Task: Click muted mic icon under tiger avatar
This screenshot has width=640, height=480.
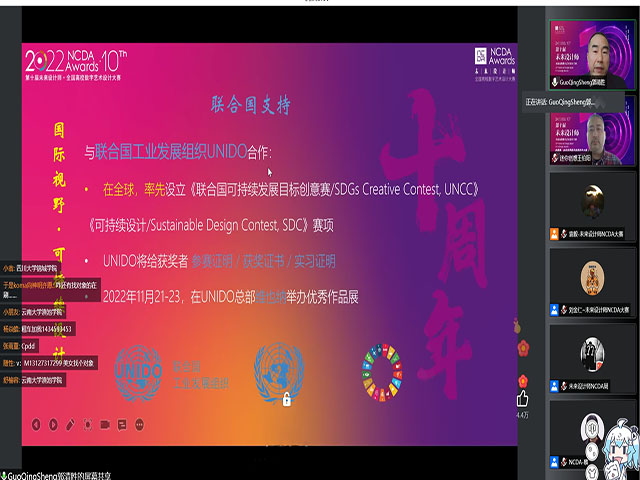Action: (x=564, y=310)
